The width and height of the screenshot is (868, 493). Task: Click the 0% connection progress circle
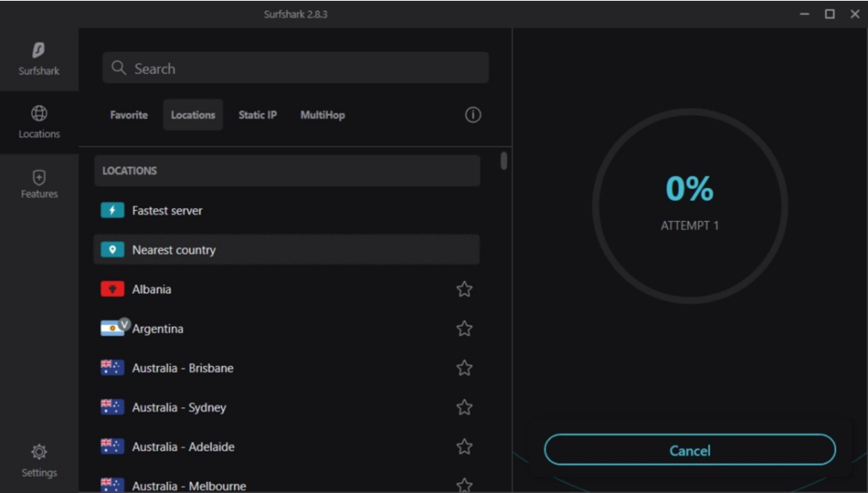688,204
